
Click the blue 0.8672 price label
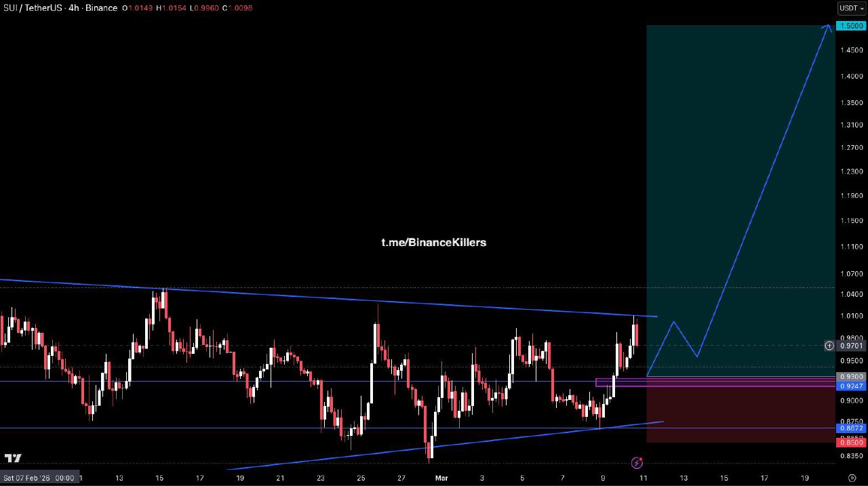851,428
